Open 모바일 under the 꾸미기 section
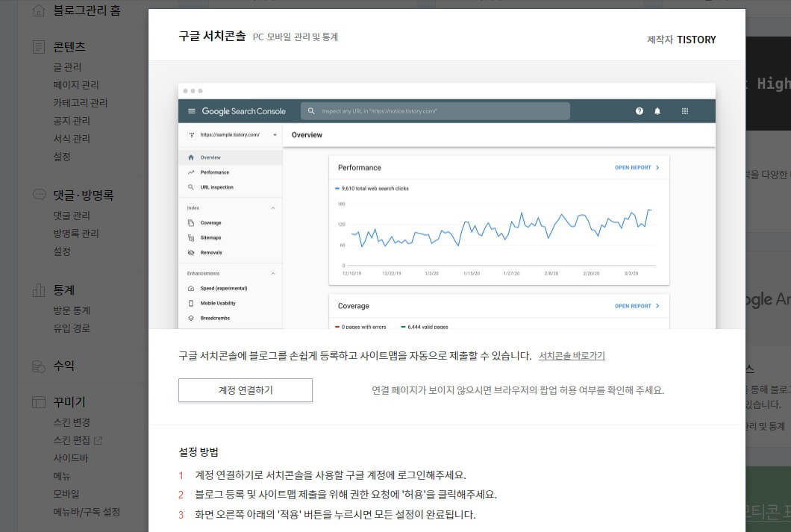791x532 pixels. click(66, 494)
